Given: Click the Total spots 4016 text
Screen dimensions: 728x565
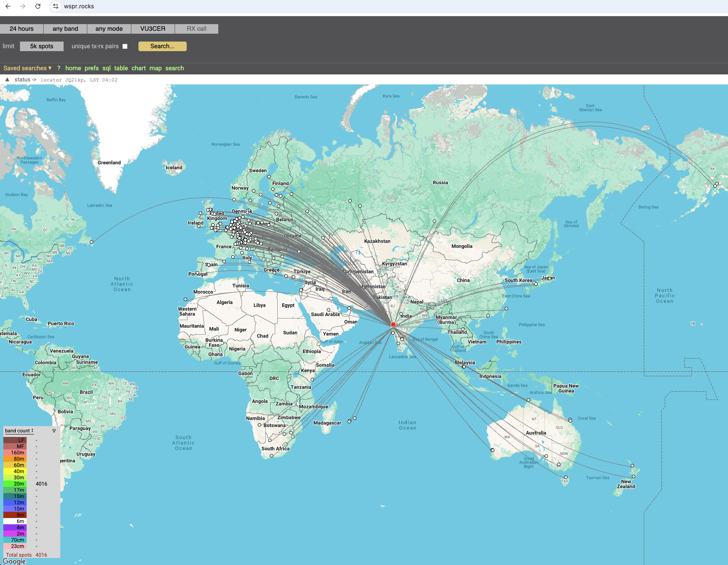Looking at the screenshot, I should point(27,555).
